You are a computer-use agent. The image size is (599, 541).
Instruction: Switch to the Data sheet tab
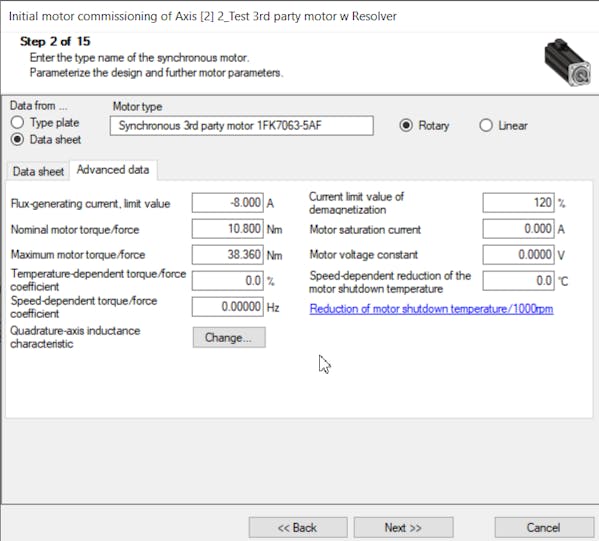(x=38, y=171)
